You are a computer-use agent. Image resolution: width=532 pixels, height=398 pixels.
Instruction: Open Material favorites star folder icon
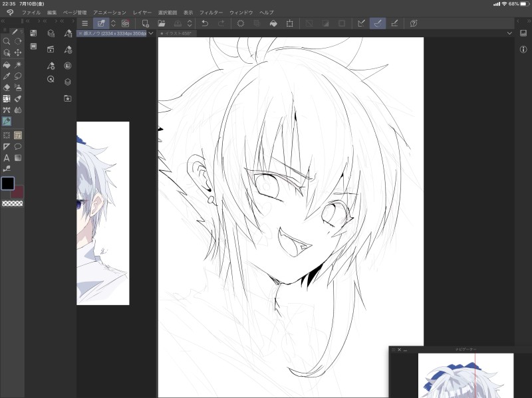click(68, 98)
